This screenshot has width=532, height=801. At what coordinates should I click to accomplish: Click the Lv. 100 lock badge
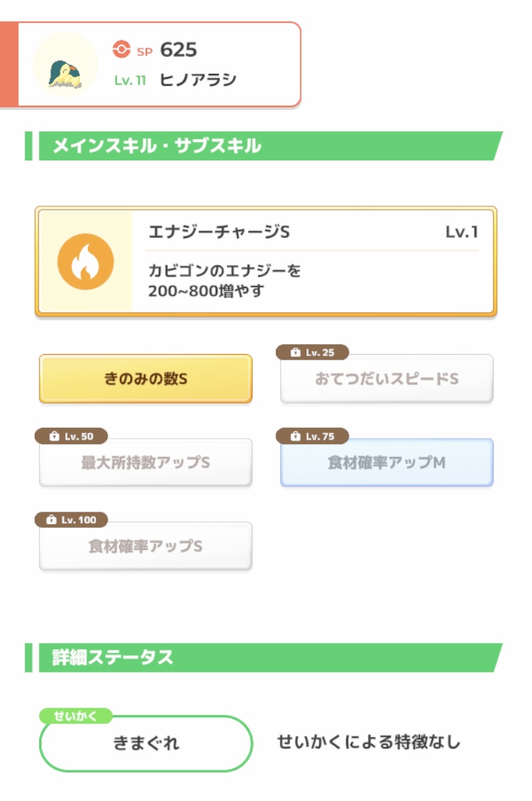(72, 520)
